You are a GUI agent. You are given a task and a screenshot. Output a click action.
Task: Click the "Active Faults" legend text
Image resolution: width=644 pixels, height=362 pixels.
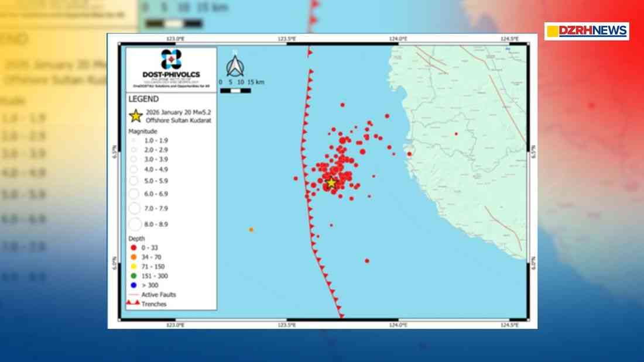(x=159, y=295)
